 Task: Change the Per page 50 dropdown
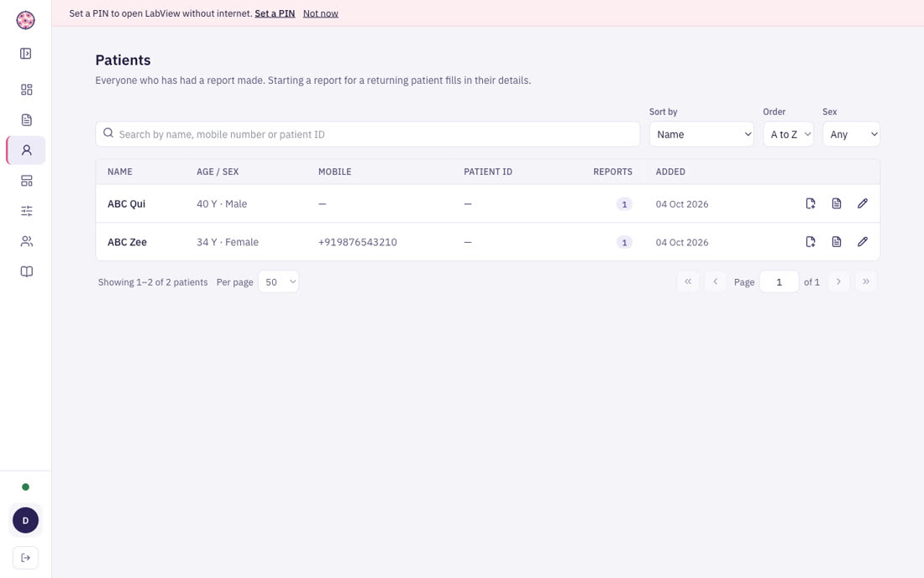279,282
